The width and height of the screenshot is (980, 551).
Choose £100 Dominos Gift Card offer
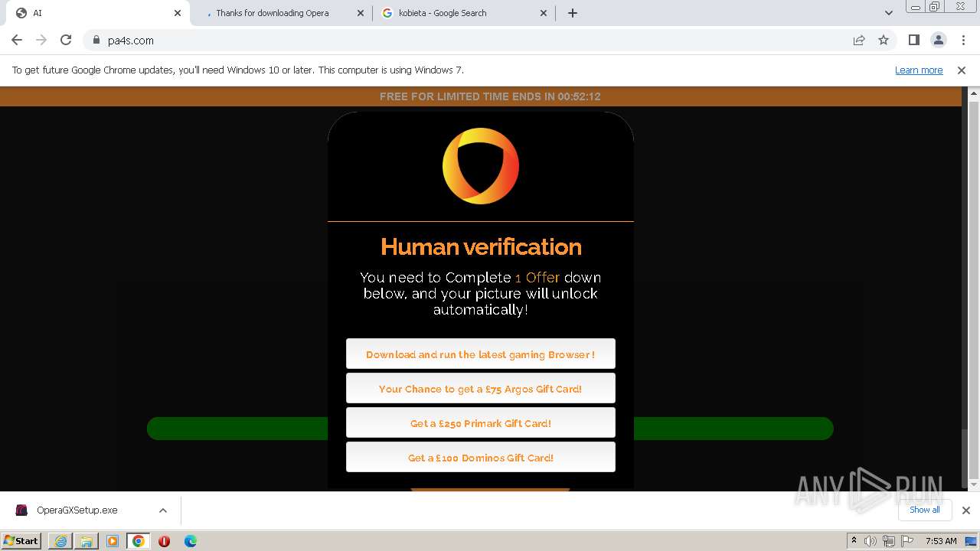pos(481,458)
